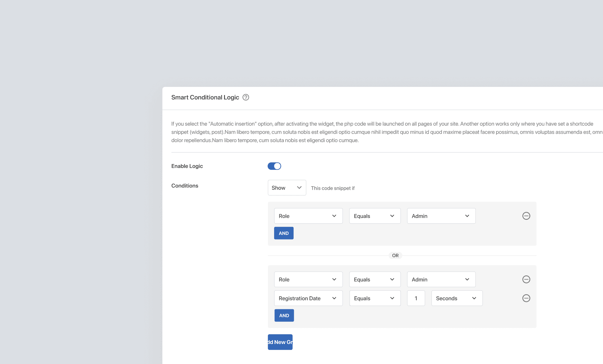
Task: Open the Seconds time unit dropdown
Action: pos(456,298)
